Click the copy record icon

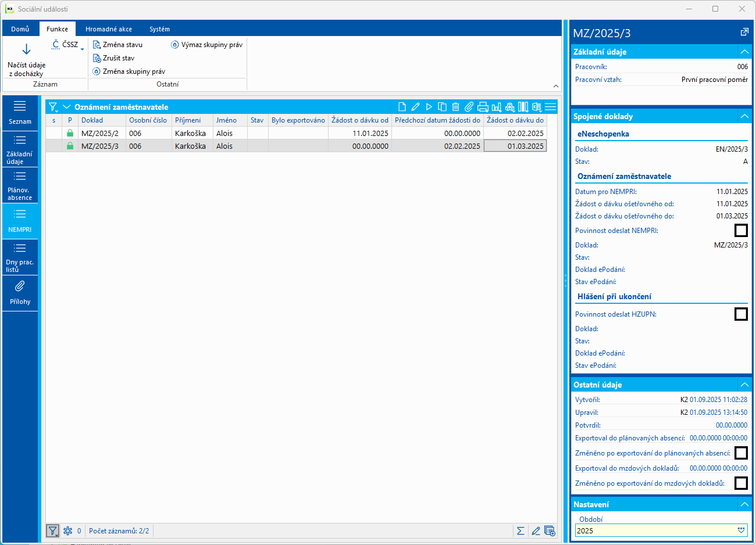pos(442,107)
